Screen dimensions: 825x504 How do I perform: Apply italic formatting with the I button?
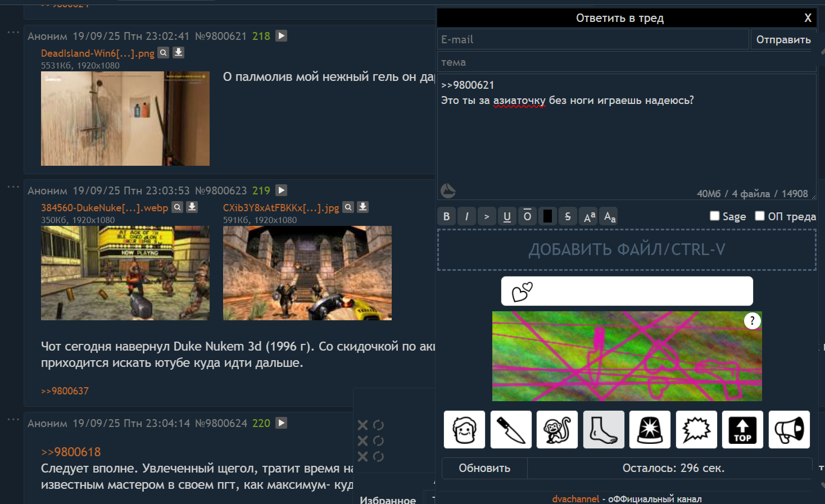(467, 216)
